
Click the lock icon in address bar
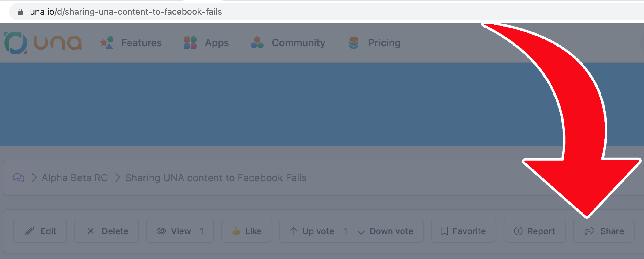point(20,12)
